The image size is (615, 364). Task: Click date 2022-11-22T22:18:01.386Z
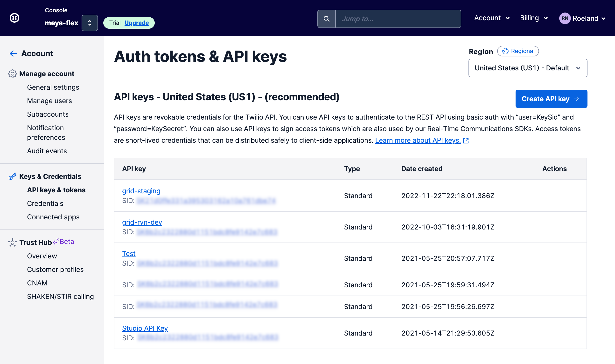pyautogui.click(x=448, y=196)
